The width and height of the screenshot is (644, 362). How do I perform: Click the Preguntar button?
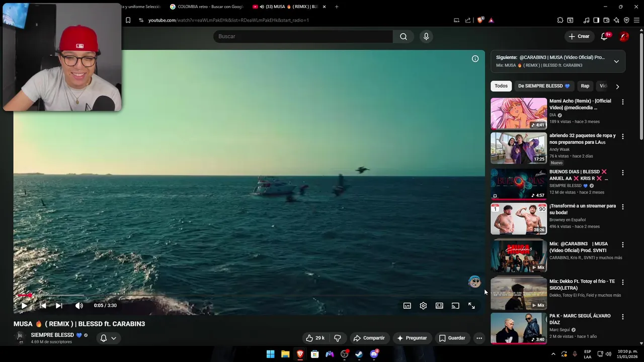click(x=412, y=338)
